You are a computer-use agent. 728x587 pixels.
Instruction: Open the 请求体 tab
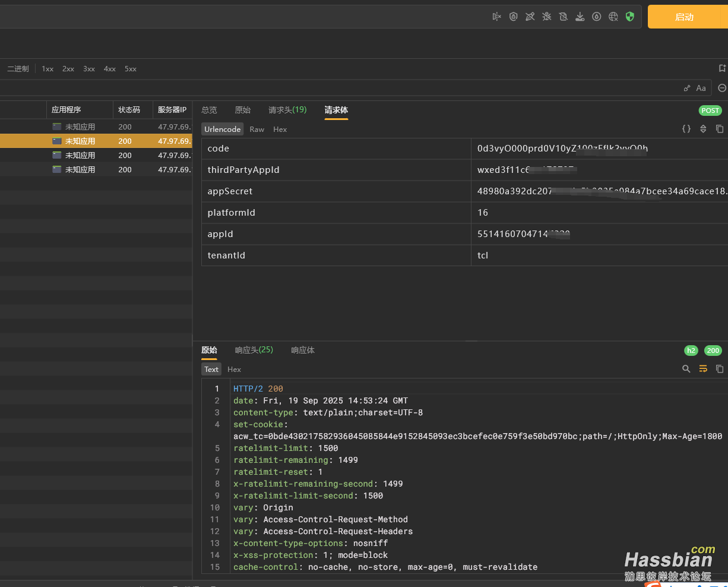[x=336, y=110]
